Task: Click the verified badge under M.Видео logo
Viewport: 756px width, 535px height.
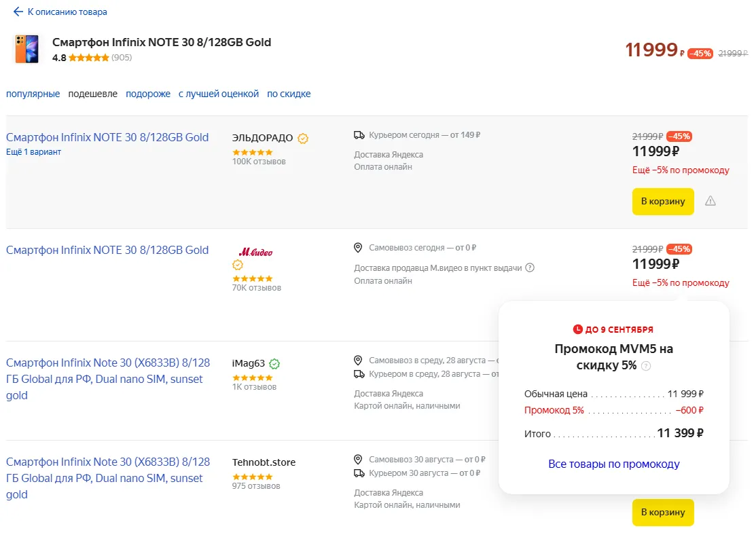Action: [x=238, y=265]
